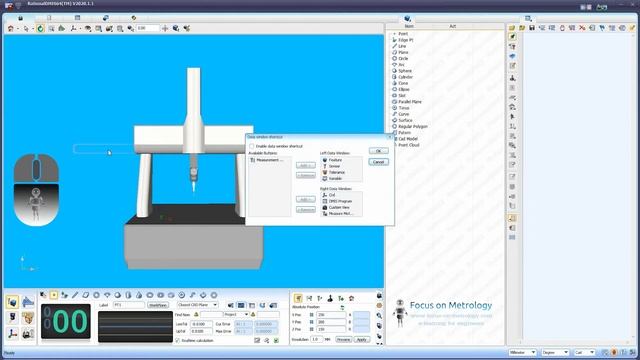Open the Project dropdown
640x360 pixels.
pyautogui.click(x=236, y=315)
